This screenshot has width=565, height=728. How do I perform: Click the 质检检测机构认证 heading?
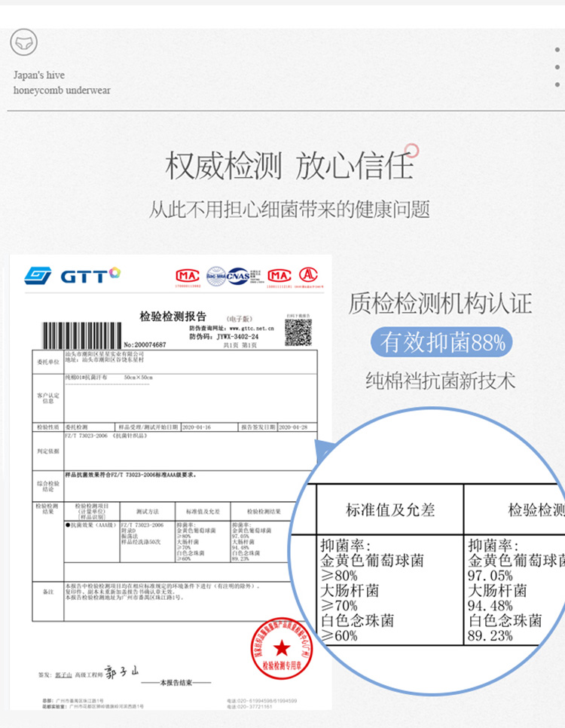point(440,304)
